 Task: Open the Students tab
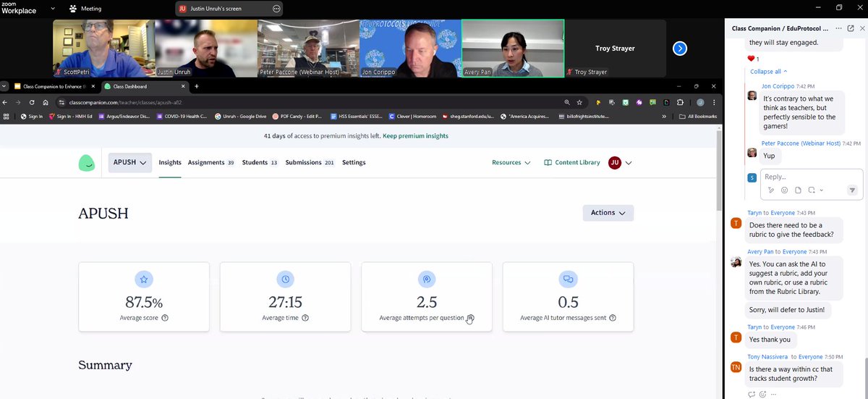260,163
